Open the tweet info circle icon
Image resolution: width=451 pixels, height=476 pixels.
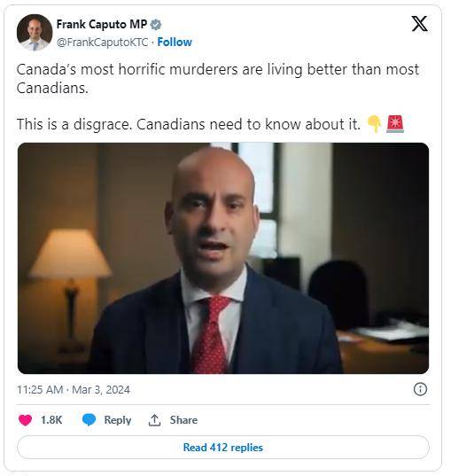pos(420,389)
